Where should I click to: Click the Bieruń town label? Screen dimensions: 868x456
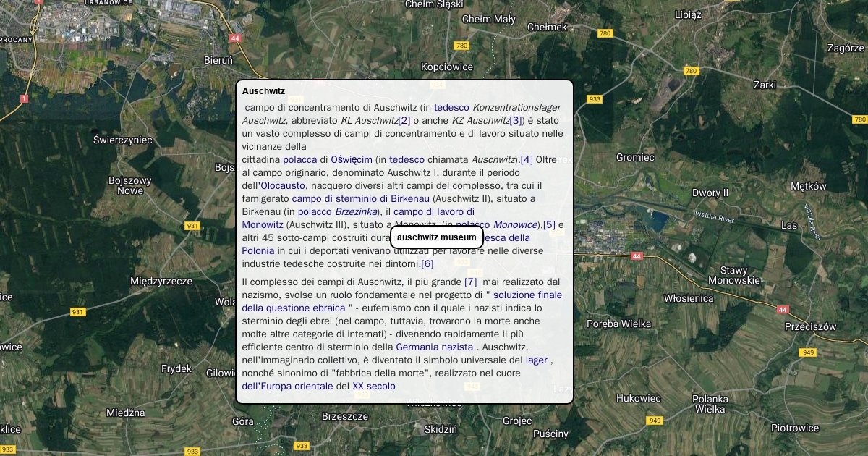click(x=218, y=60)
